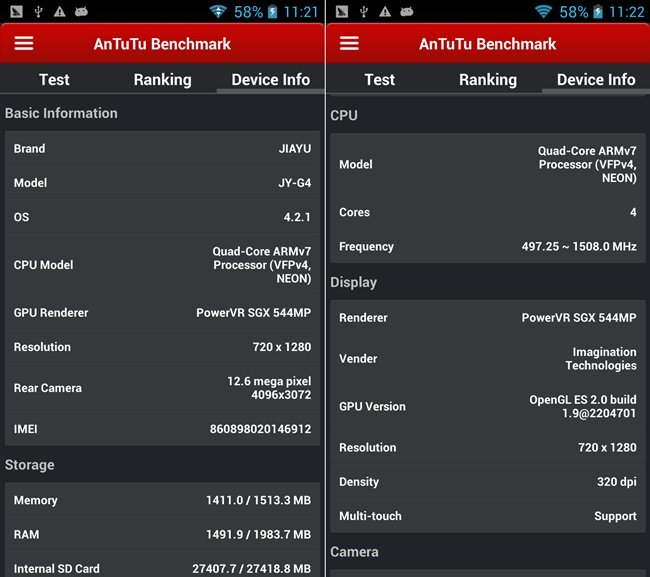Viewport: 650px width, 577px height.
Task: Tap the 11:22 clock in right status bar
Action: (626, 12)
